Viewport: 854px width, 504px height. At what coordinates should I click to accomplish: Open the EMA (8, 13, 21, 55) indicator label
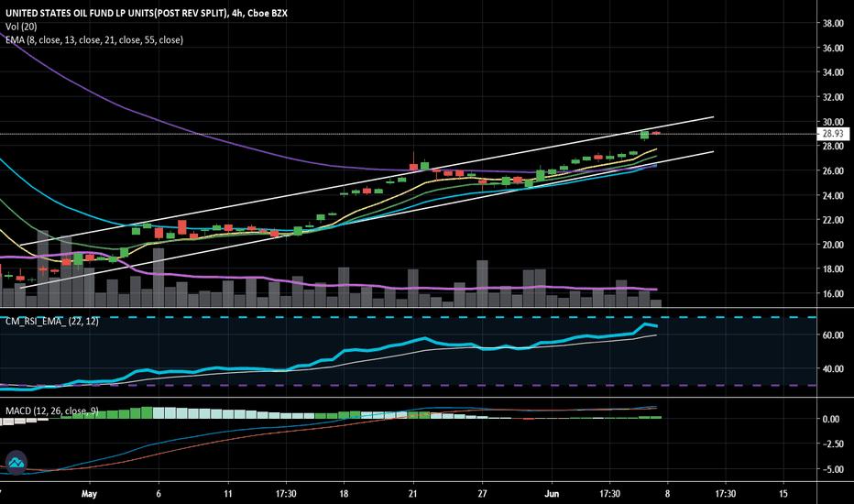point(94,39)
